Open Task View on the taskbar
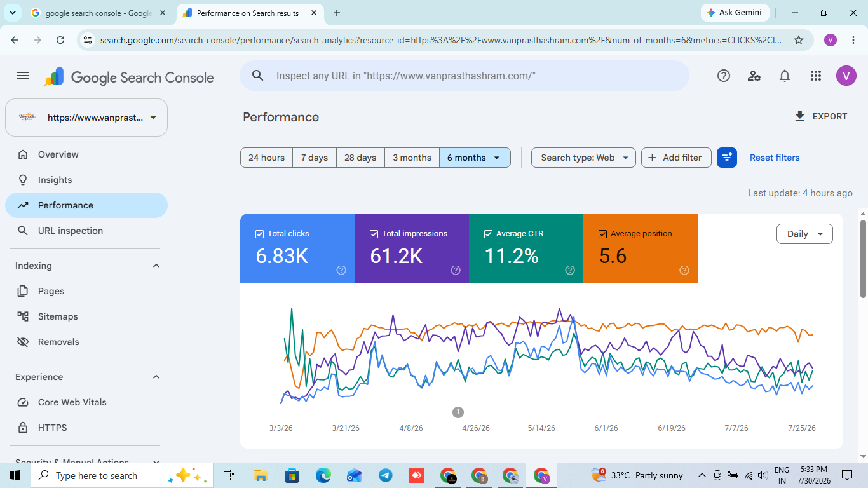Image resolution: width=868 pixels, height=488 pixels. (229, 475)
